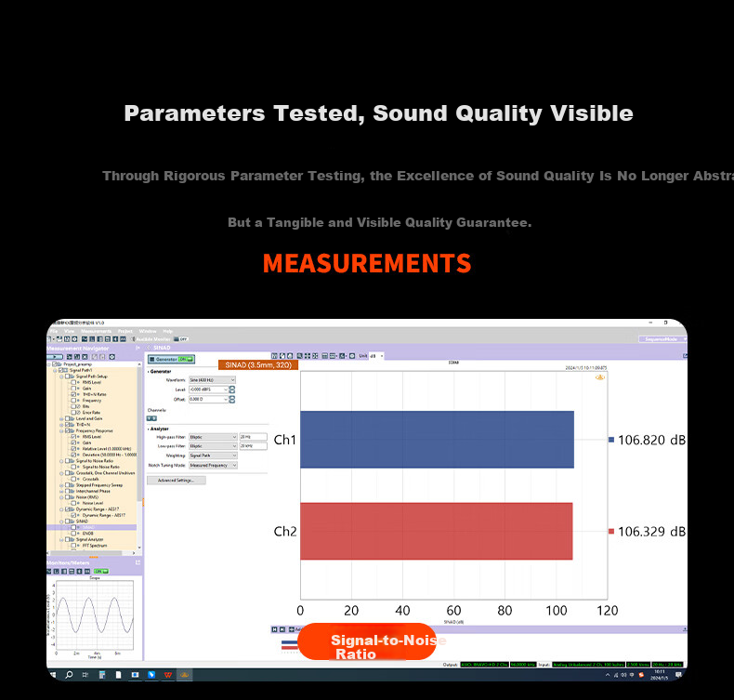This screenshot has width=734, height=700.
Task: Click the first Monitors/Meters scope icon
Action: click(x=48, y=571)
